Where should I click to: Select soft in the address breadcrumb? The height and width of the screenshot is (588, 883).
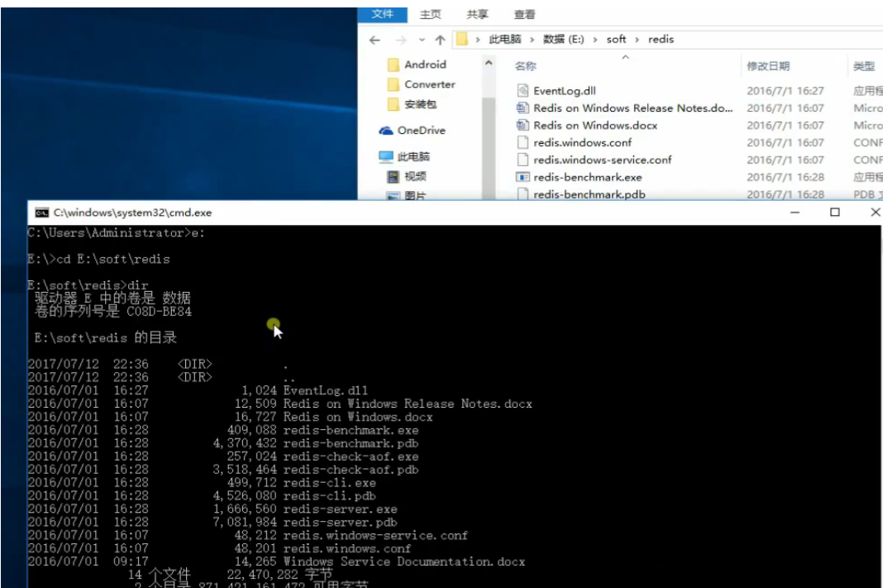(616, 39)
